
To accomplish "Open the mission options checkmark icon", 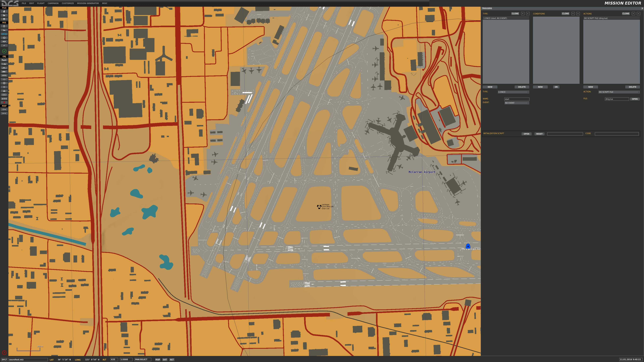I will (x=4, y=45).
